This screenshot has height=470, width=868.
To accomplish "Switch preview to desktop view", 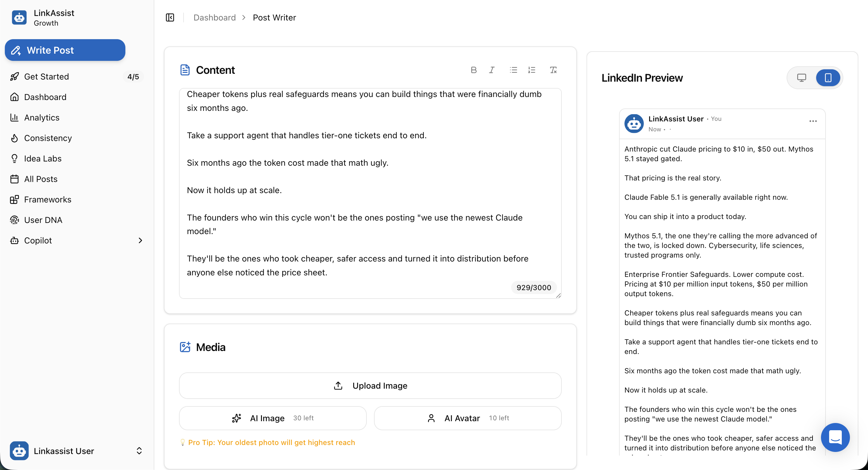I will click(x=801, y=78).
